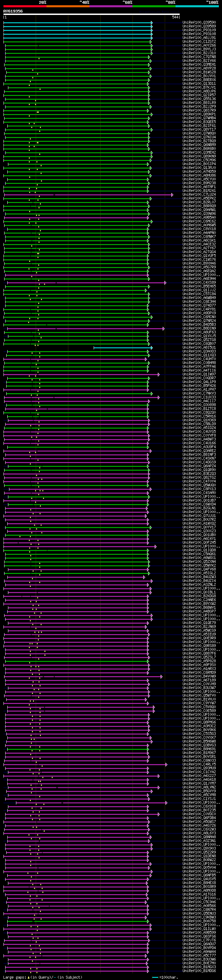Viewport: 222px width, 980px height.
Task: Select the label UniRef100_B9M238
Action: pos(199,183)
